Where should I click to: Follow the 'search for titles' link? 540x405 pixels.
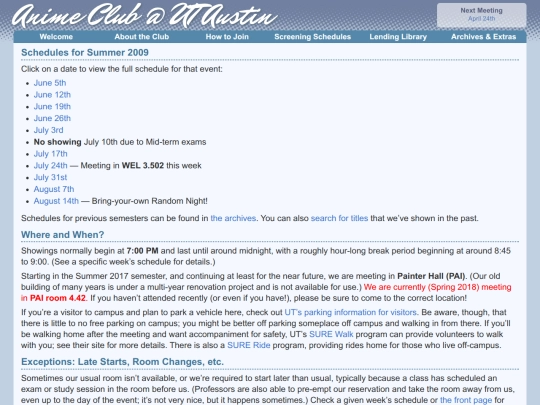pos(339,218)
